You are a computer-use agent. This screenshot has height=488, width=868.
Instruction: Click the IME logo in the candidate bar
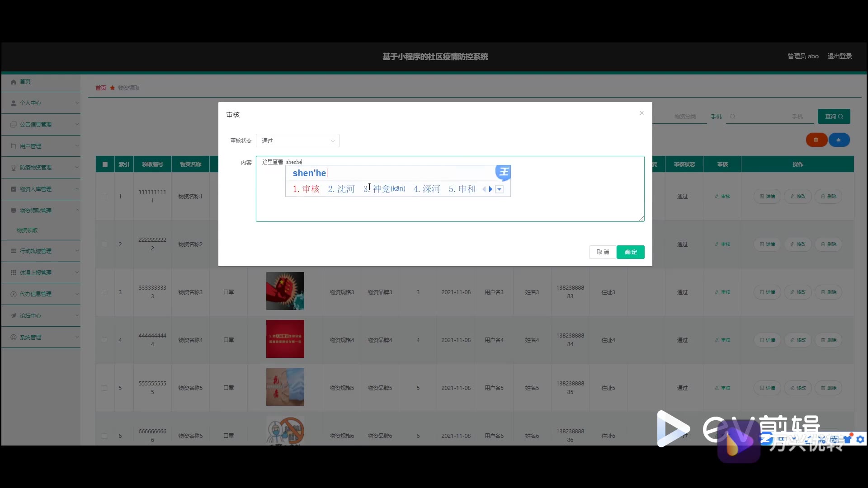pyautogui.click(x=503, y=172)
